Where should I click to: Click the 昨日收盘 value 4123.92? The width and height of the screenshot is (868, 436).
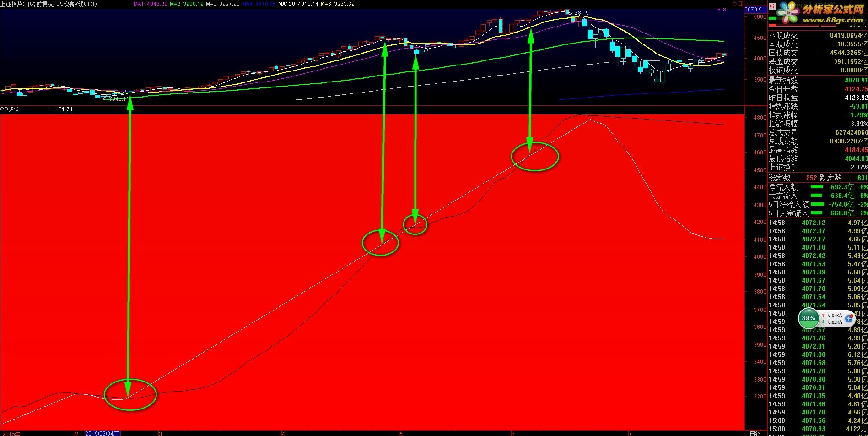(856, 98)
